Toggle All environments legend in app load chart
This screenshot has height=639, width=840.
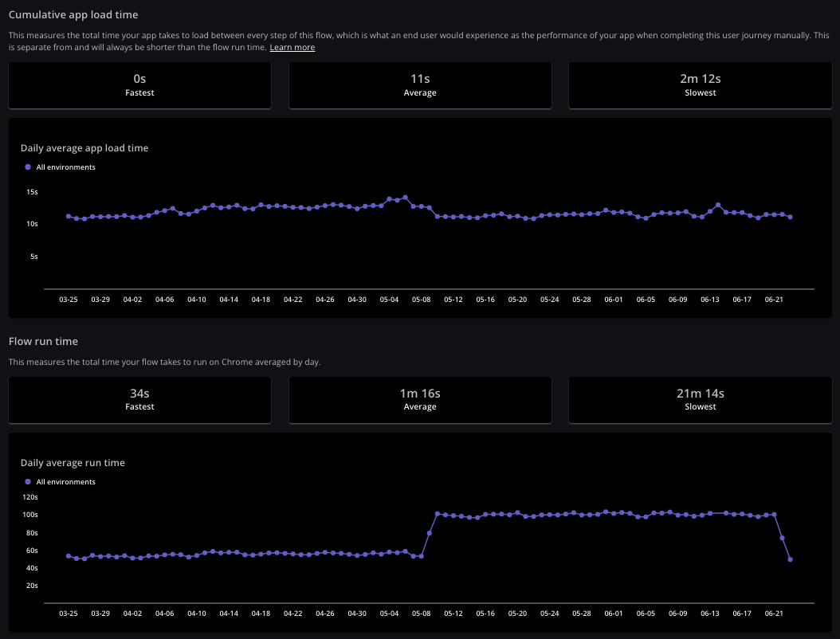tap(65, 167)
